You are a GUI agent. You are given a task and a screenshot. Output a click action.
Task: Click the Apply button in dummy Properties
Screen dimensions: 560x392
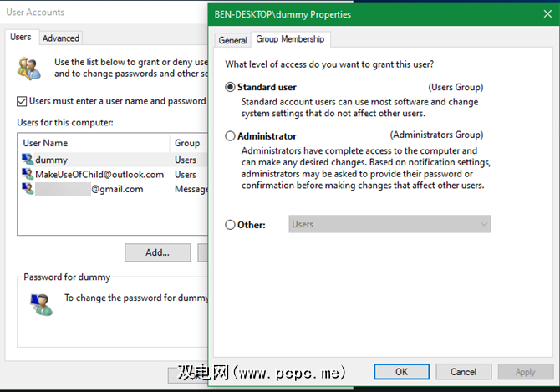point(526,372)
